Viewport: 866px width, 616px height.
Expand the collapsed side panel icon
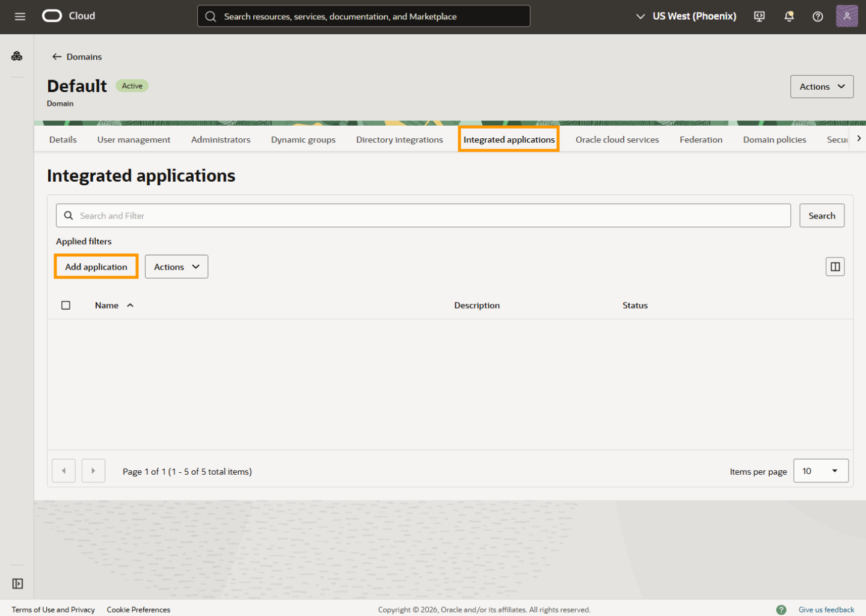point(17,584)
